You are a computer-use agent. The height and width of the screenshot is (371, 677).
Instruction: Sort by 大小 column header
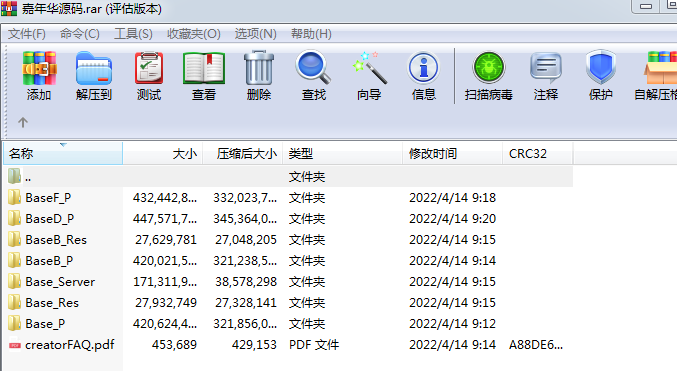[163, 154]
